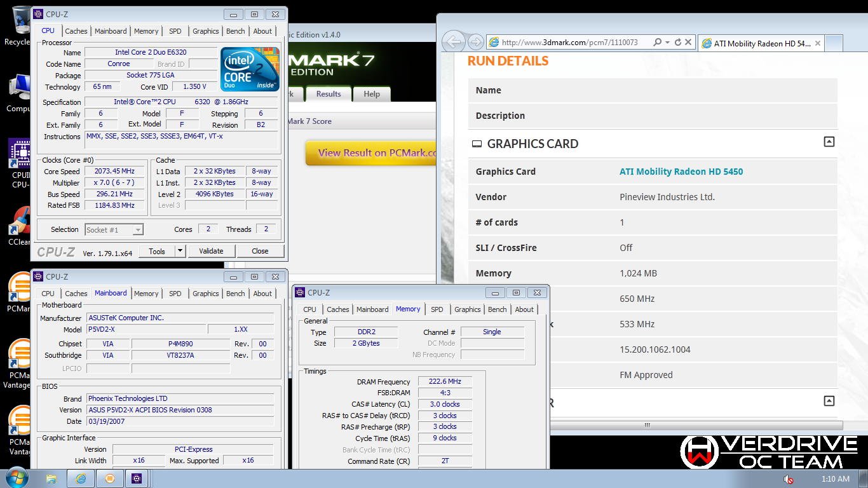Click the BIOS date 03/19/2007 field
Image resolution: width=868 pixels, height=488 pixels.
(180, 421)
